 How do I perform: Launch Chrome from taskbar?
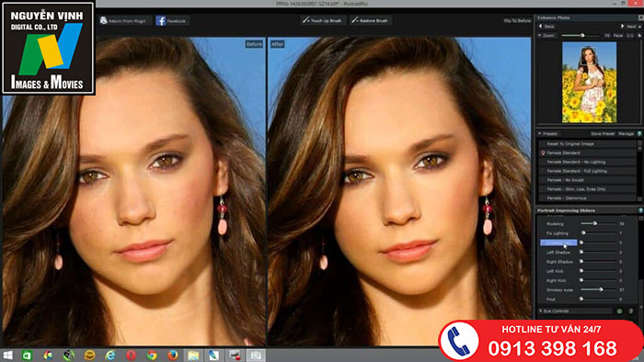click(x=152, y=356)
